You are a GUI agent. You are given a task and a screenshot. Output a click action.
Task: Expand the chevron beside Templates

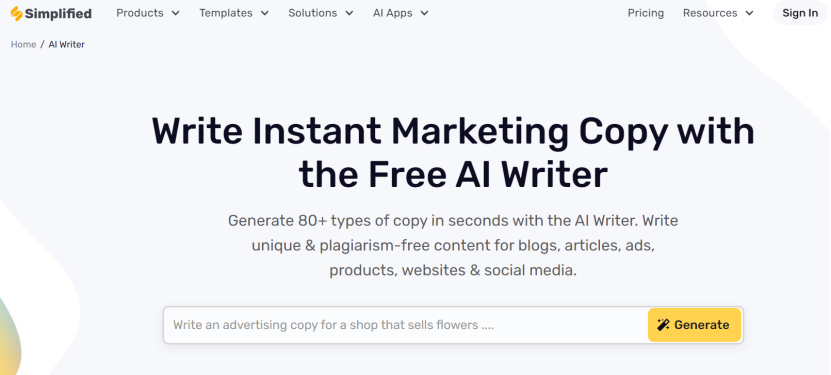[x=264, y=13]
